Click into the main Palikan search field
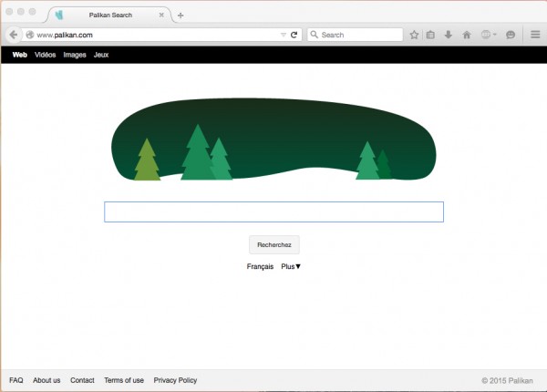Viewport: 547px width, 392px height. point(273,212)
